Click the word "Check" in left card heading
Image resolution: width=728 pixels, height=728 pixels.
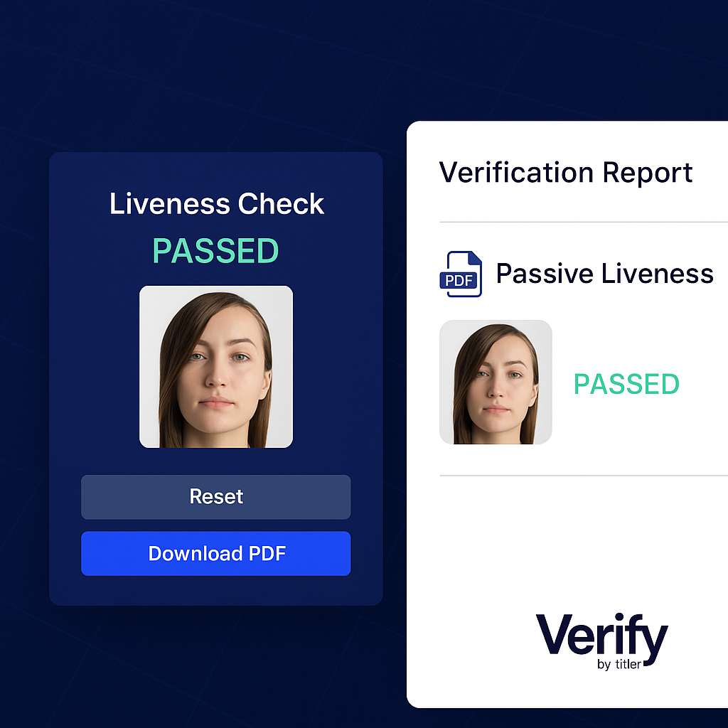point(281,203)
